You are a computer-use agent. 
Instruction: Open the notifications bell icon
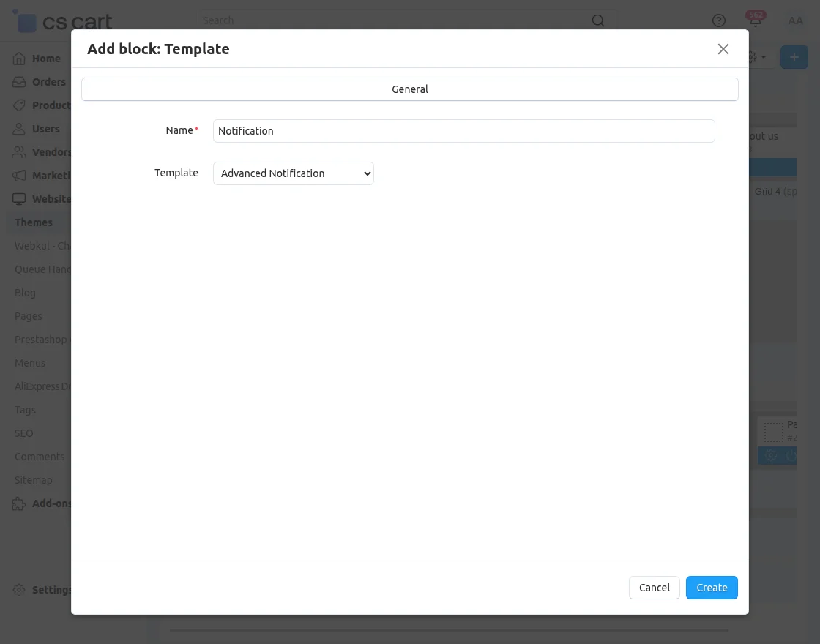[x=755, y=20]
